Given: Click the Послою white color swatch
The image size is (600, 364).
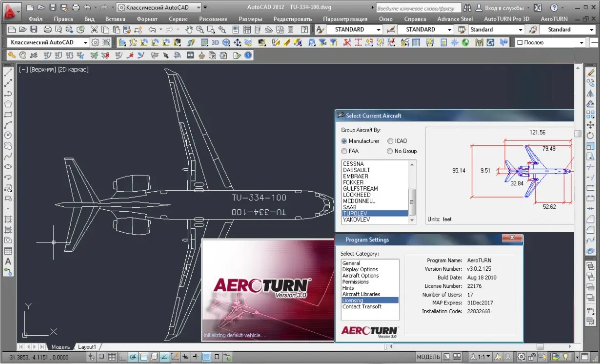Looking at the screenshot, I should (x=520, y=42).
